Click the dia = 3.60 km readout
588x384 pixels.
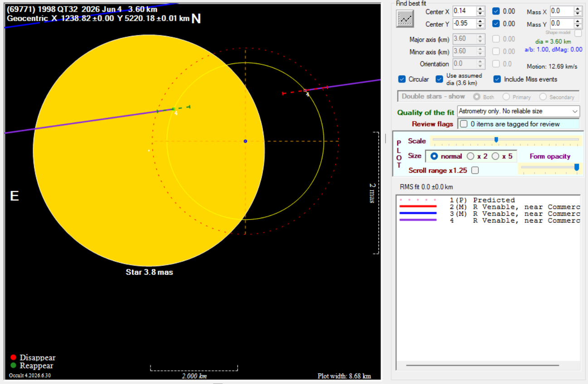[x=553, y=41]
